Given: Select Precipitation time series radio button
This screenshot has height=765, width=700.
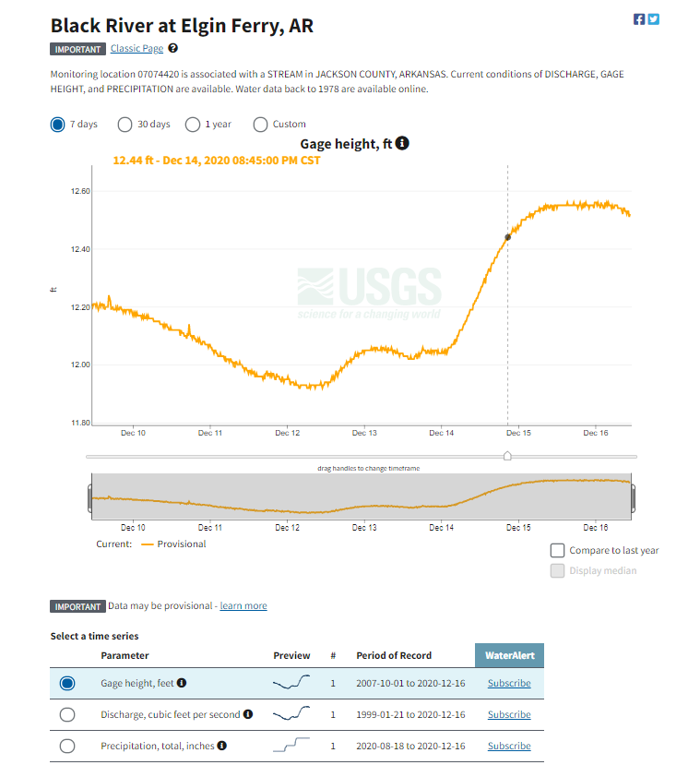Looking at the screenshot, I should pos(67,746).
